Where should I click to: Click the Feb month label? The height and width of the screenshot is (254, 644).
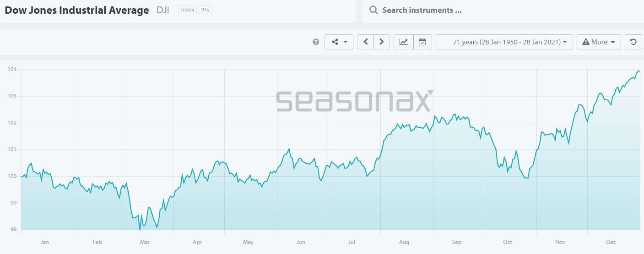[x=97, y=242]
